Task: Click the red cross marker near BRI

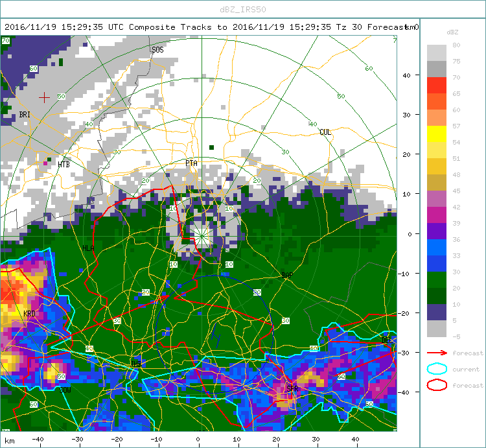Action: (44, 97)
